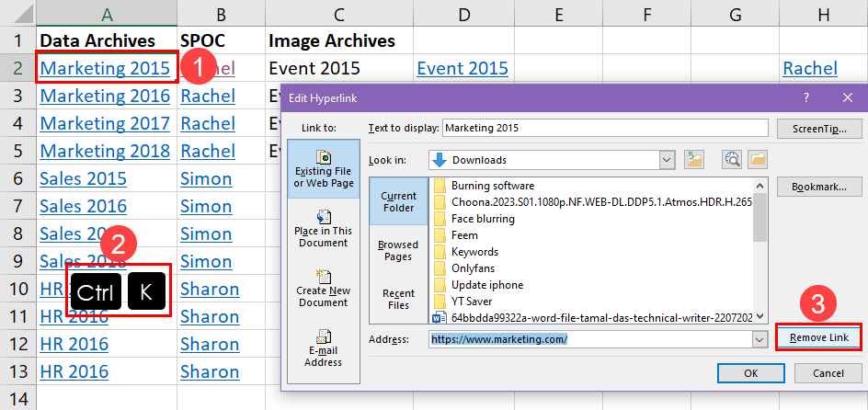Close the Edit Hyperlink dialog
Viewport: 868px width, 410px height.
(x=848, y=98)
